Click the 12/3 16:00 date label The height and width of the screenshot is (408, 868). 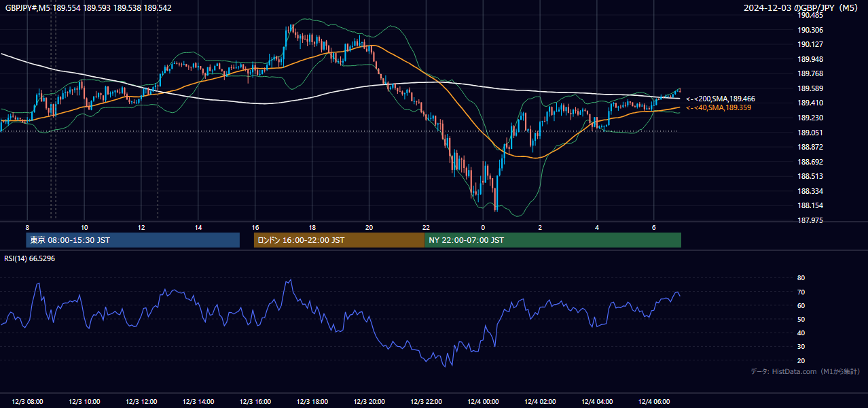(256, 402)
